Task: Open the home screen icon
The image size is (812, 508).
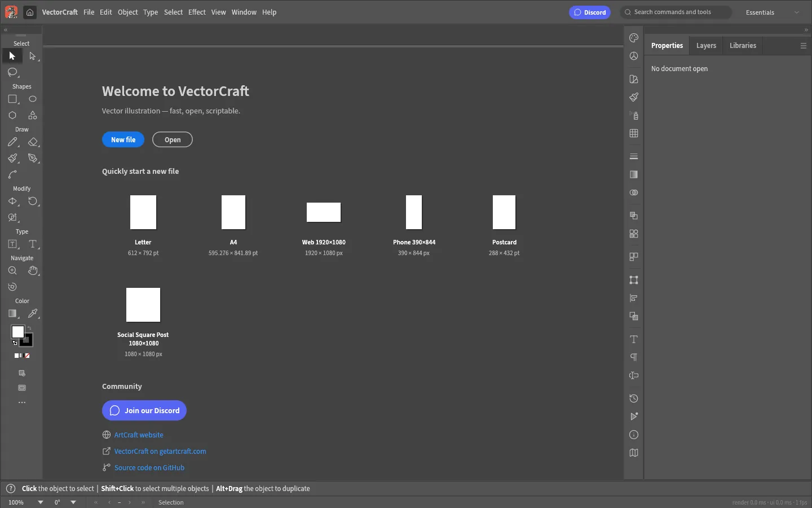Action: click(30, 12)
